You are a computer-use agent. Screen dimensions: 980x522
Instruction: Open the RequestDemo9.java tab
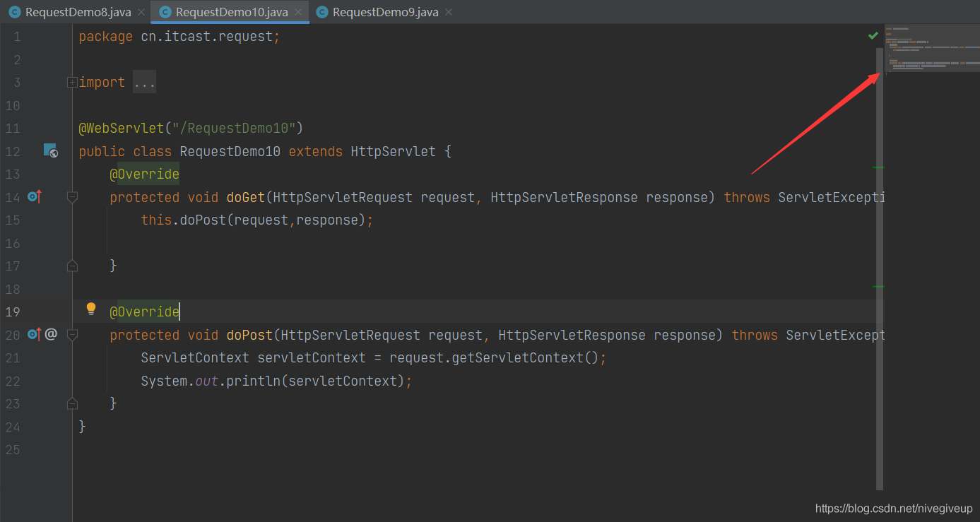click(x=385, y=12)
